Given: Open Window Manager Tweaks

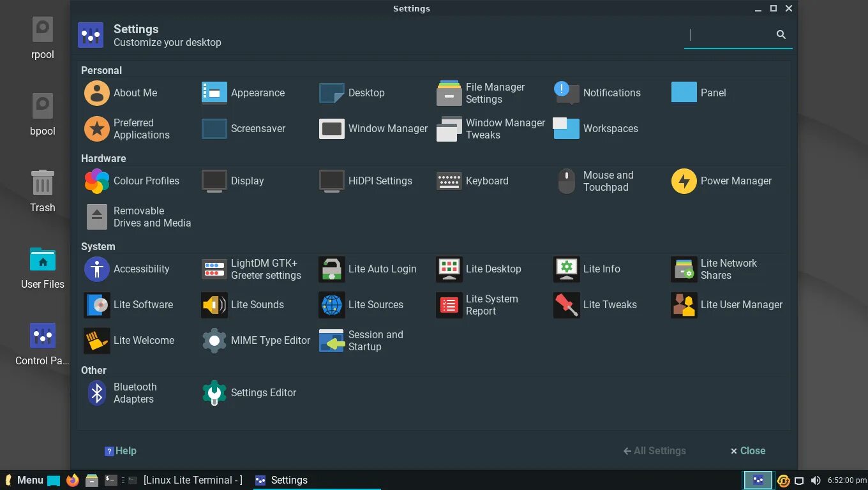Looking at the screenshot, I should pyautogui.click(x=491, y=129).
